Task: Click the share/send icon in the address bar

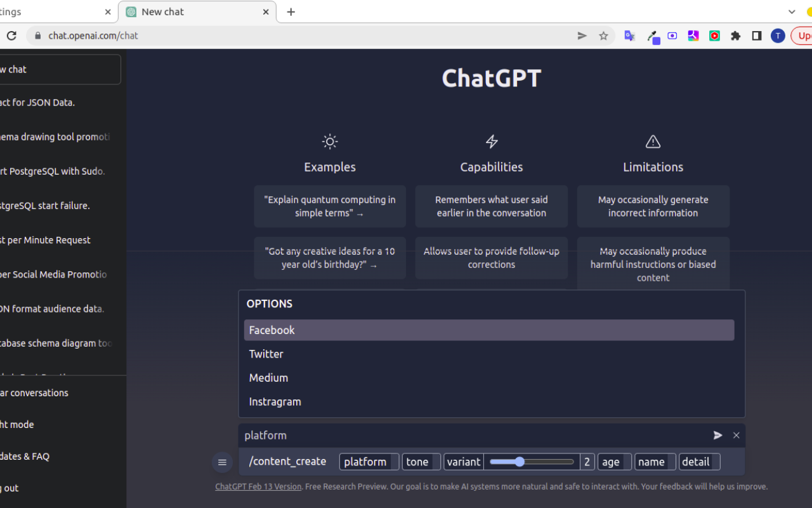Action: pos(582,36)
